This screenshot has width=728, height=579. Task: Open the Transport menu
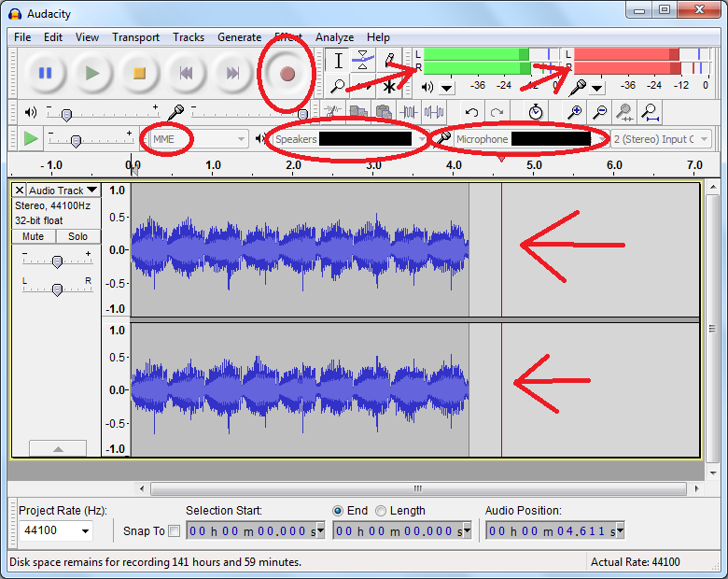(135, 37)
